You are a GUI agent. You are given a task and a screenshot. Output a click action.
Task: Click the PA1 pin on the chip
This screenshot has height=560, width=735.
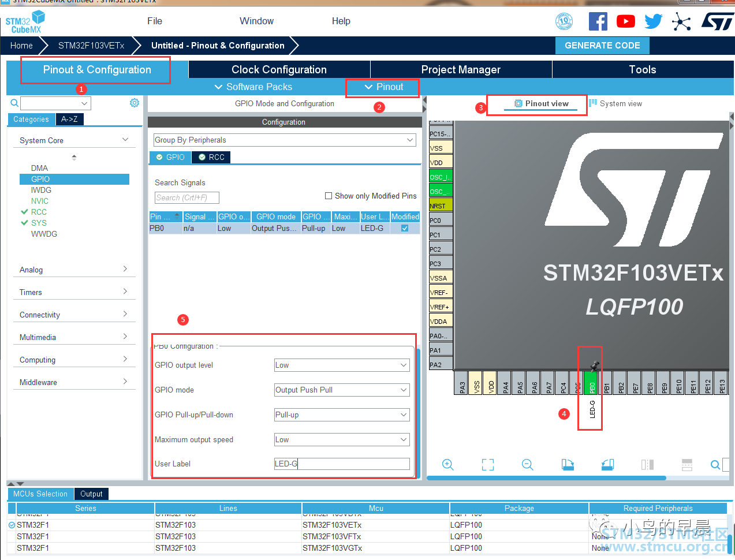[441, 350]
